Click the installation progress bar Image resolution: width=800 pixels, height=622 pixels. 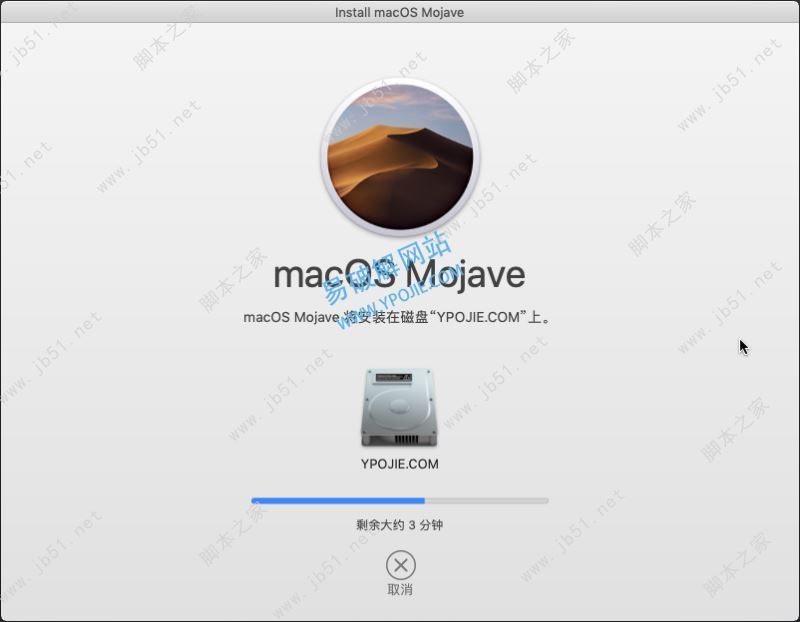(400, 497)
